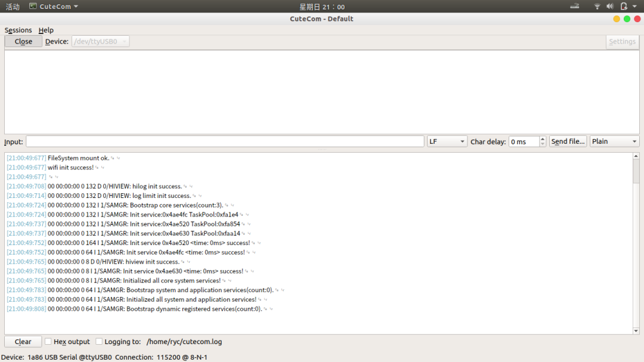Open the Plain protocol dropdown

(614, 141)
